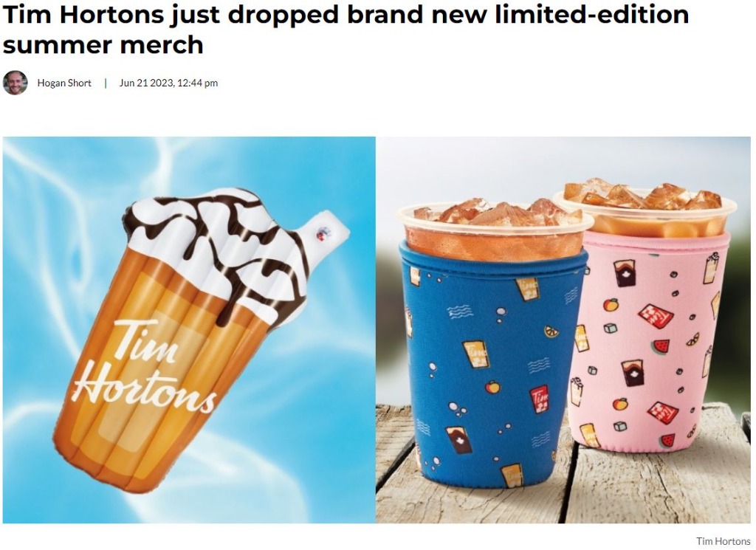Click the peach icon on blue sleeve
The width and height of the screenshot is (756, 550).
click(492, 387)
